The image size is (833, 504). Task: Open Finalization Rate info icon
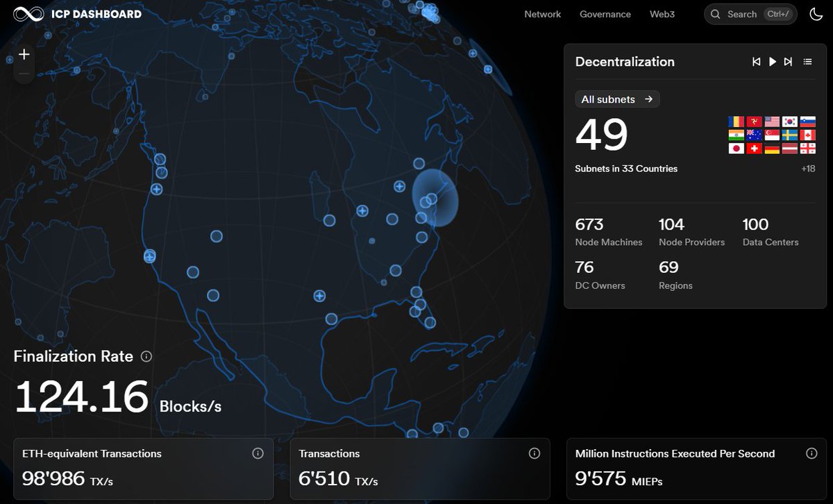tap(146, 356)
